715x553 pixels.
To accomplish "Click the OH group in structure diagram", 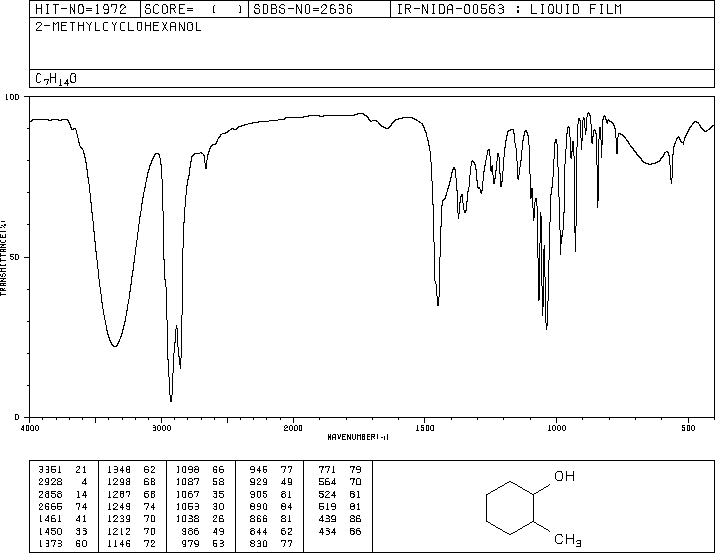I will 564,476.
